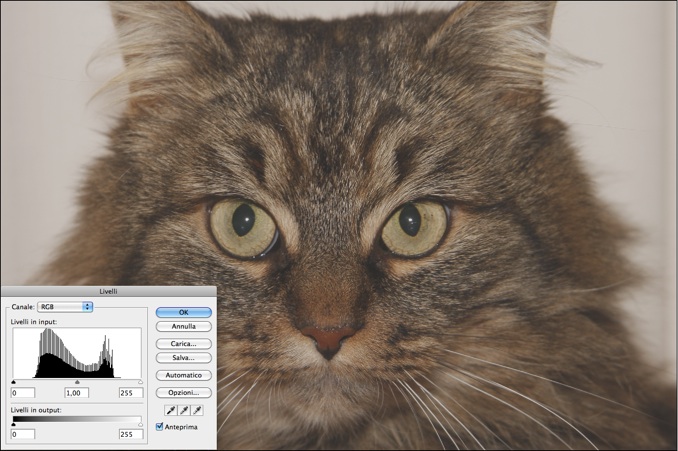Apply Automatico levels adjustment
Screen dimensions: 678x451
coord(183,375)
